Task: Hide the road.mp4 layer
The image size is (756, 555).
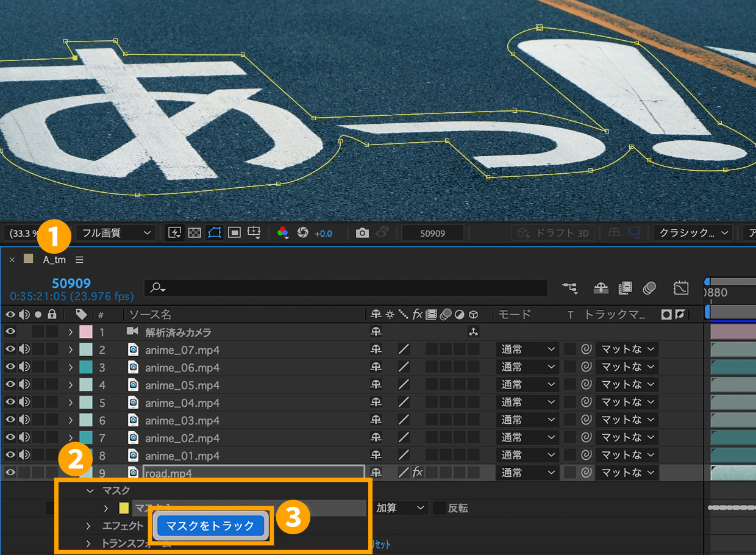Action: click(10, 473)
